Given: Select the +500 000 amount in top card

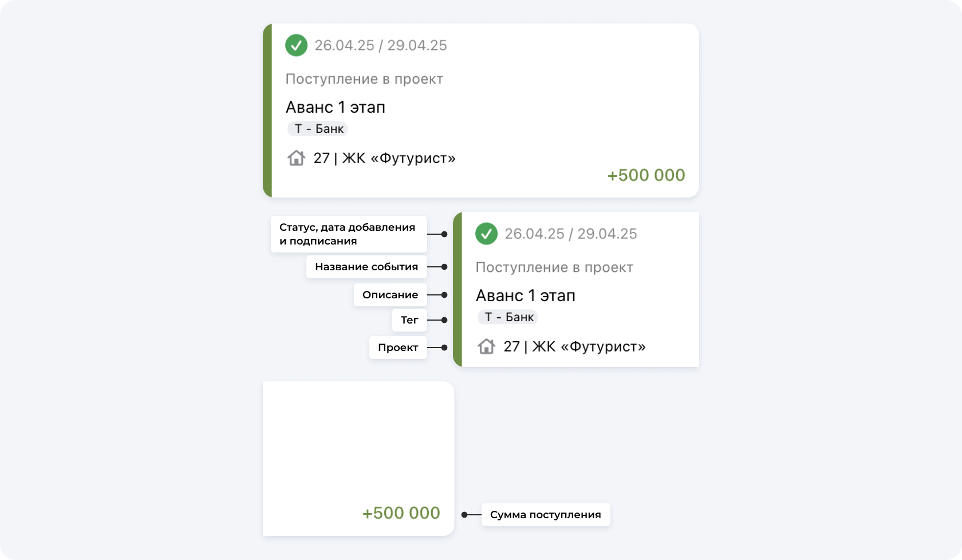Looking at the screenshot, I should 646,175.
